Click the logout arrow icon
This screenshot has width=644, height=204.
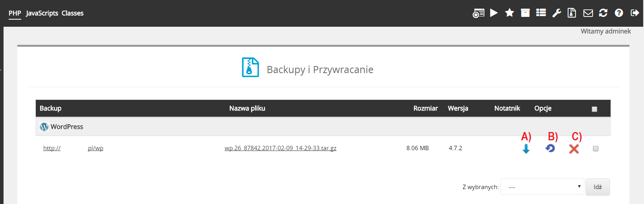tap(635, 13)
